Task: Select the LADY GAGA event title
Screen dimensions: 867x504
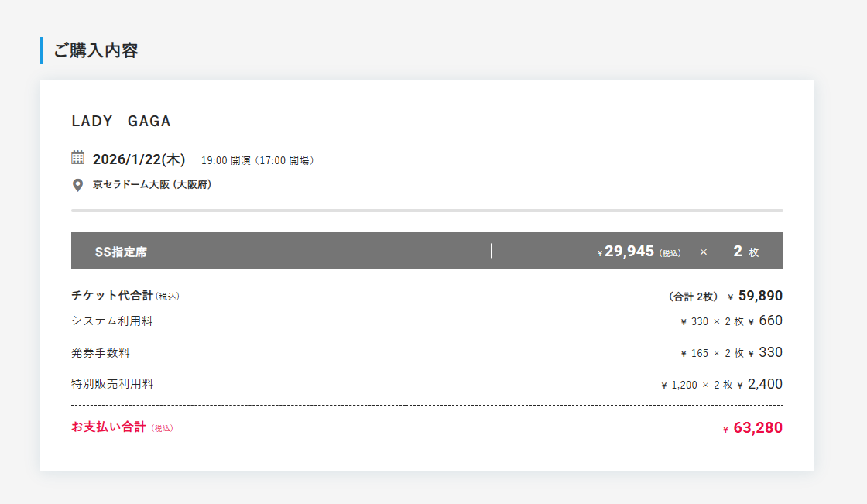Action: [x=121, y=121]
